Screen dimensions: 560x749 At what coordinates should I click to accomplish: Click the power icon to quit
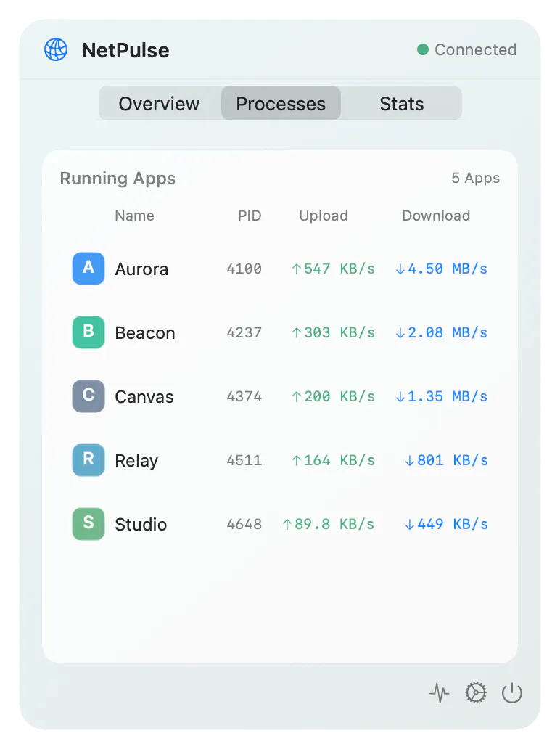pos(512,692)
